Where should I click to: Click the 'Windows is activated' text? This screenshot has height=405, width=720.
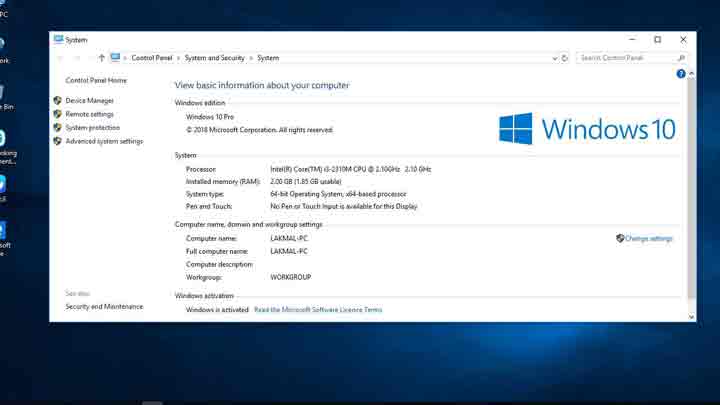pos(217,310)
